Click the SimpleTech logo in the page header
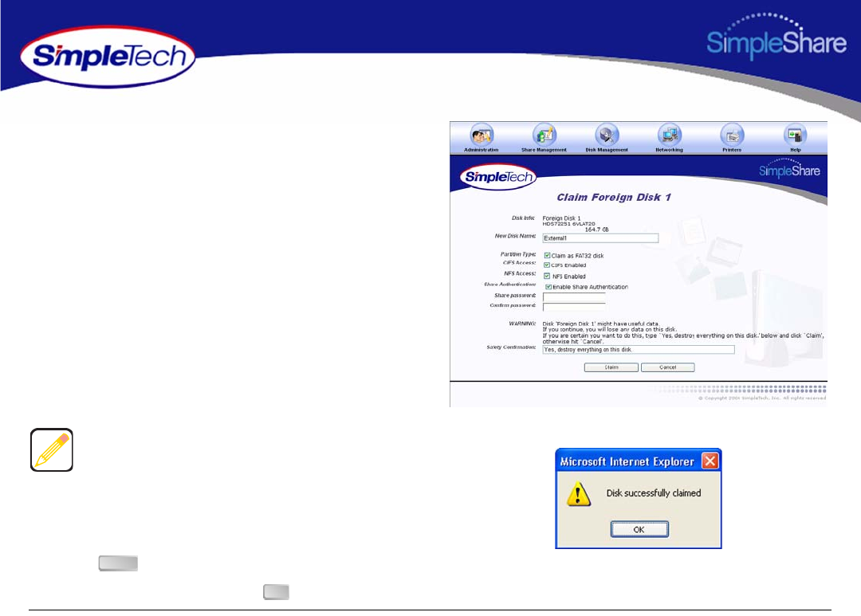The width and height of the screenshot is (861, 616). tap(108, 57)
